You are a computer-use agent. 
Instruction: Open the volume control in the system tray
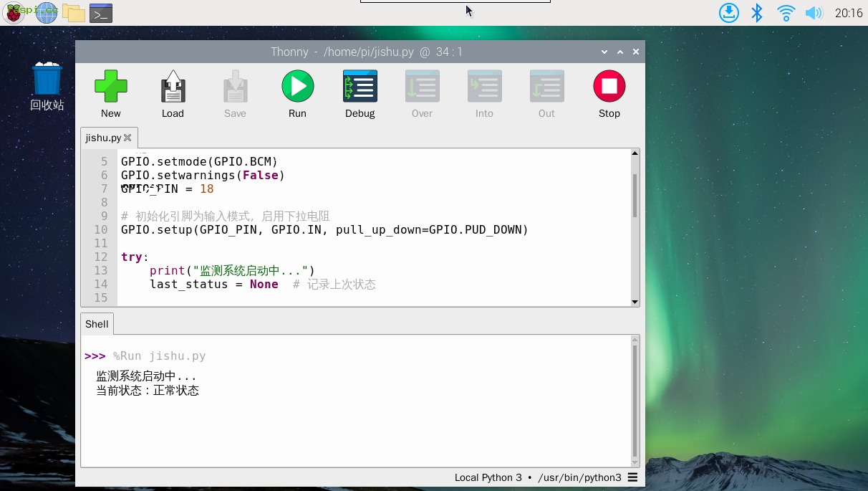[x=814, y=13]
